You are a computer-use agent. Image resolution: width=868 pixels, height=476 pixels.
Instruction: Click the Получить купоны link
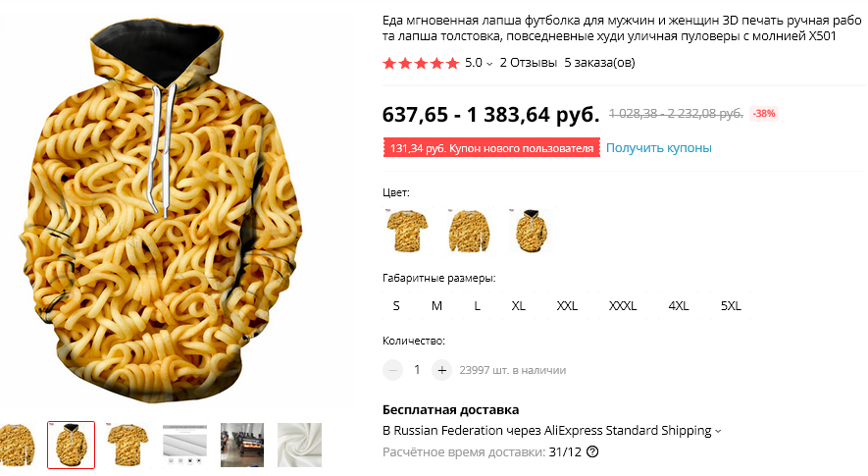(x=659, y=148)
